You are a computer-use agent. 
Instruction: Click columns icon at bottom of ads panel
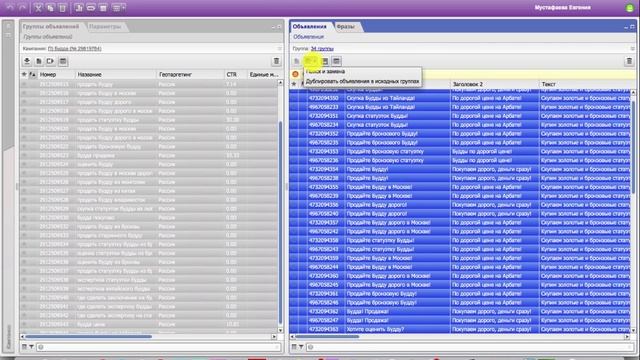click(294, 347)
